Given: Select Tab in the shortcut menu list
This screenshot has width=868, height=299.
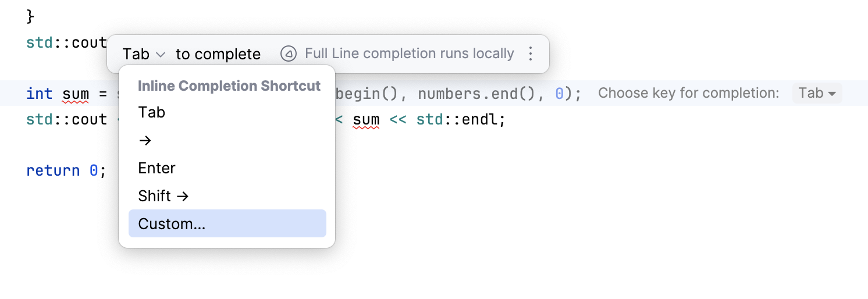Looking at the screenshot, I should [x=152, y=112].
